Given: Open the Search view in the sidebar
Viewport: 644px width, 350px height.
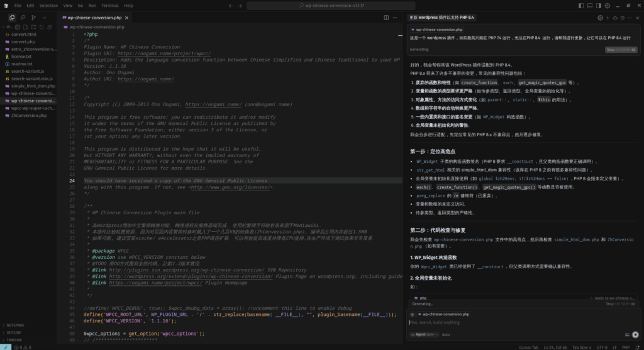Looking at the screenshot, I should pyautogui.click(x=23, y=18).
